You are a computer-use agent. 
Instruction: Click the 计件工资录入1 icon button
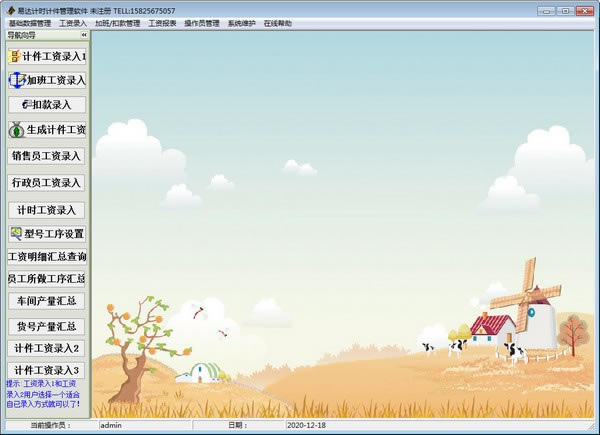click(47, 57)
